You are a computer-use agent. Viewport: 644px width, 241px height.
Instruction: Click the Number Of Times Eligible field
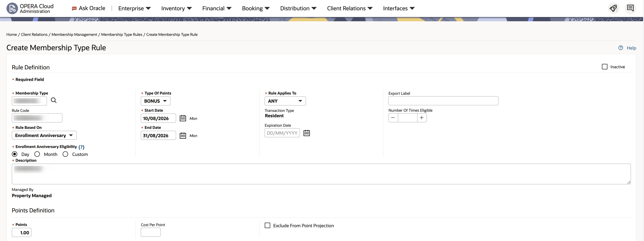(x=408, y=118)
